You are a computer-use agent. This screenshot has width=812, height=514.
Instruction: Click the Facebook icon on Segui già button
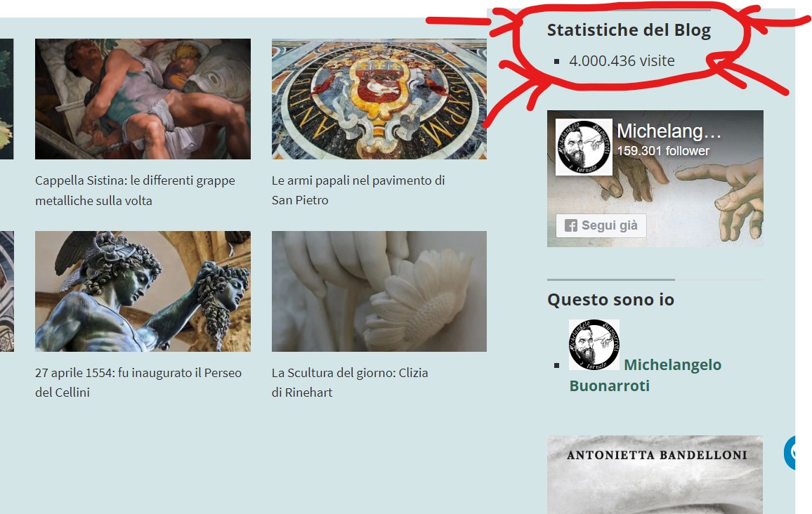pyautogui.click(x=570, y=225)
